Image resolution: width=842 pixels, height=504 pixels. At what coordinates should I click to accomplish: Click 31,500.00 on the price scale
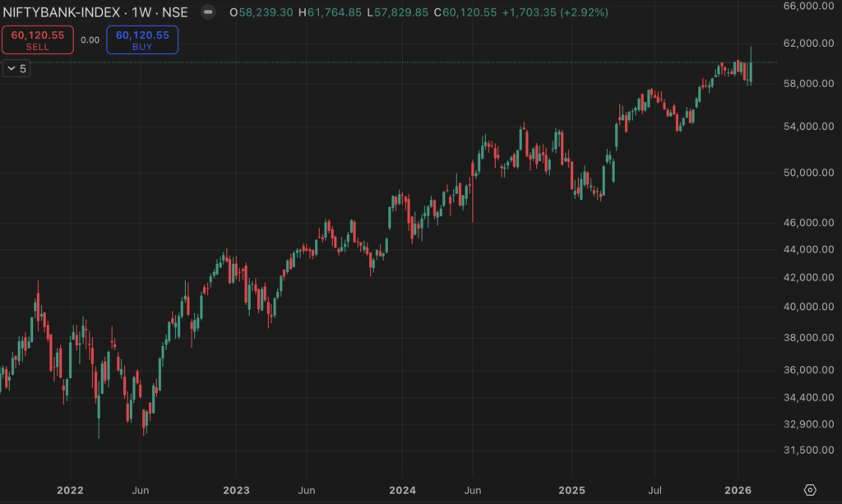point(805,451)
